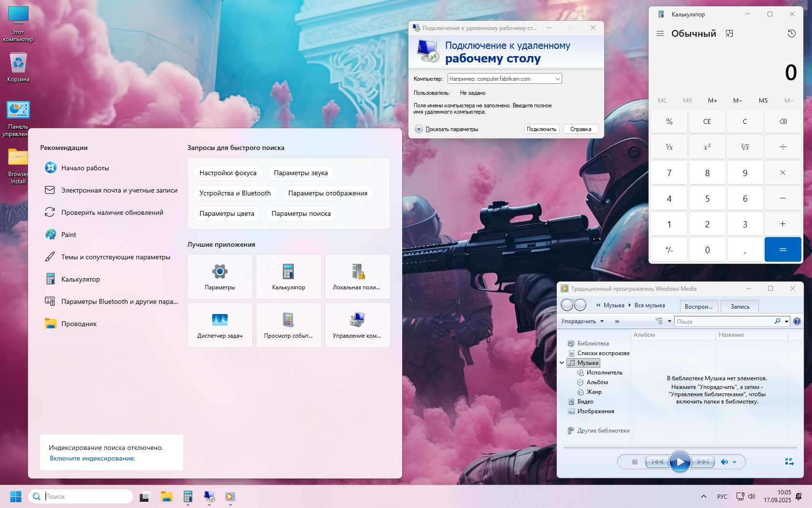Switch Media Player to Now Playing mode
This screenshot has width=812, height=508.
point(789,462)
